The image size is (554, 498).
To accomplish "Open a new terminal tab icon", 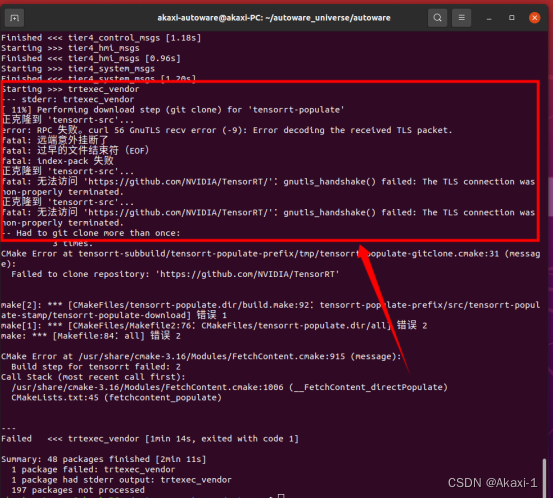I will (14, 18).
